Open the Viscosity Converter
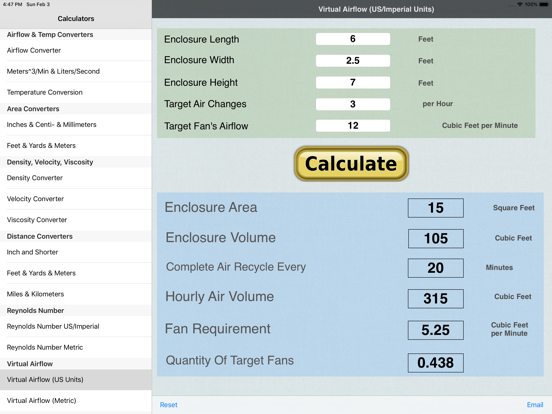 point(76,220)
